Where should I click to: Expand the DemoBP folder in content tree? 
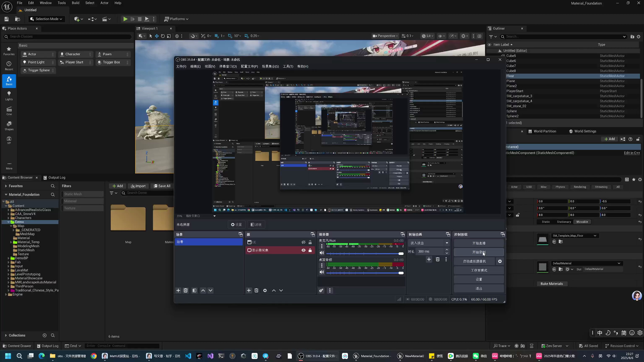(9, 258)
